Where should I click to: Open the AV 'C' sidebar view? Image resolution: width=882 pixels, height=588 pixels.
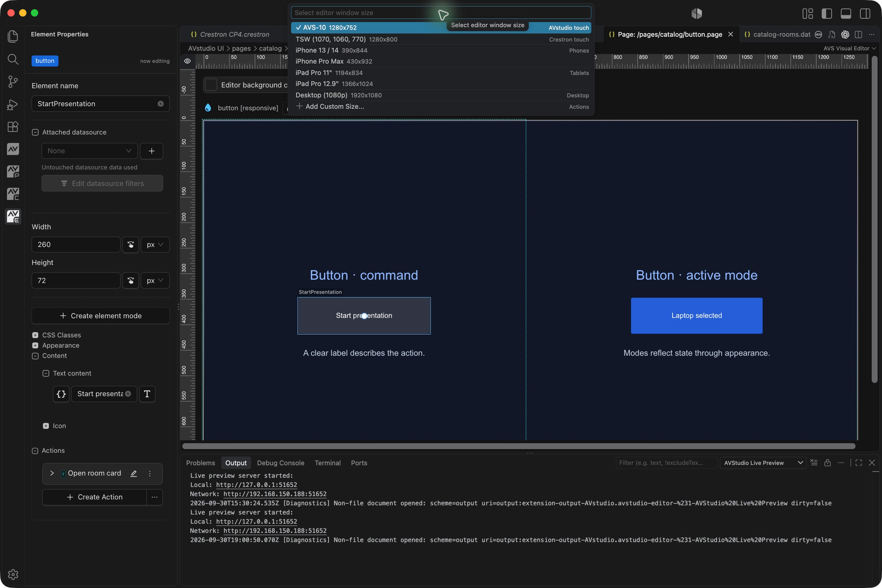[13, 194]
